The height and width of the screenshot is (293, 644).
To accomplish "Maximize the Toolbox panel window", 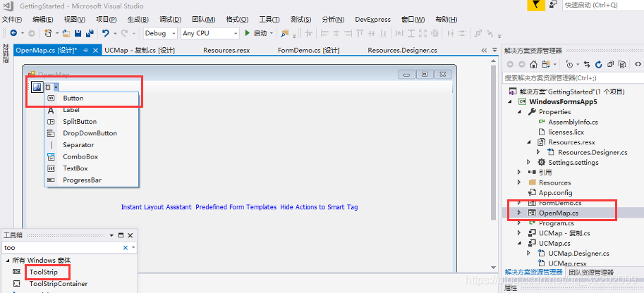I will [x=121, y=235].
